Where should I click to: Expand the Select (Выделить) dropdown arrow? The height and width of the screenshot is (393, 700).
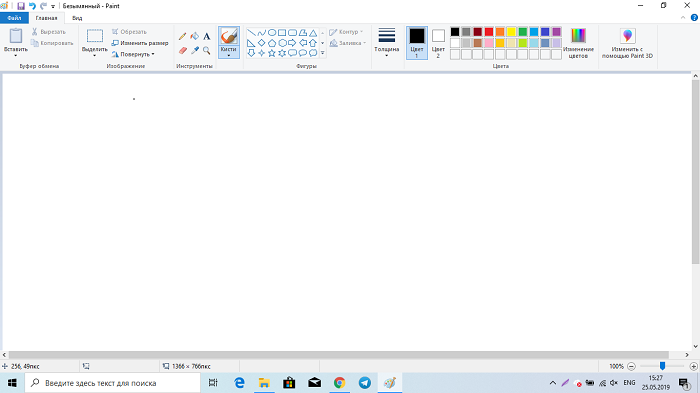95,55
